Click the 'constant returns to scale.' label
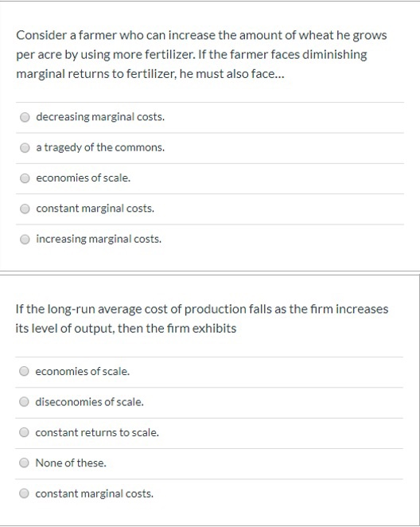This screenshot has height=527, width=420. click(x=97, y=432)
